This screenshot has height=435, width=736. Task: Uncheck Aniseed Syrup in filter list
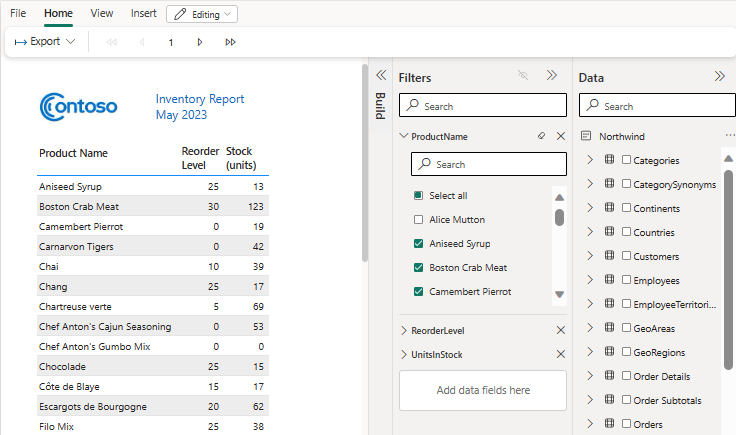[418, 244]
